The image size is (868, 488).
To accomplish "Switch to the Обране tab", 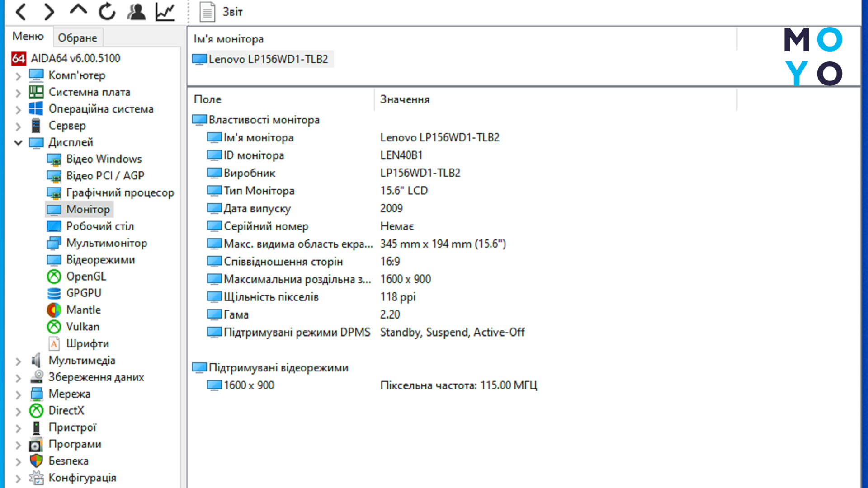I will point(77,38).
